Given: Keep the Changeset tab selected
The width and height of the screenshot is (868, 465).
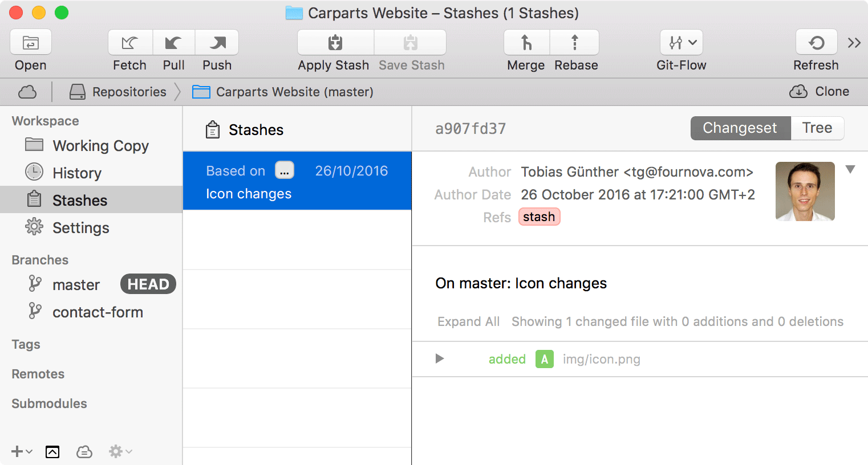Looking at the screenshot, I should coord(740,128).
